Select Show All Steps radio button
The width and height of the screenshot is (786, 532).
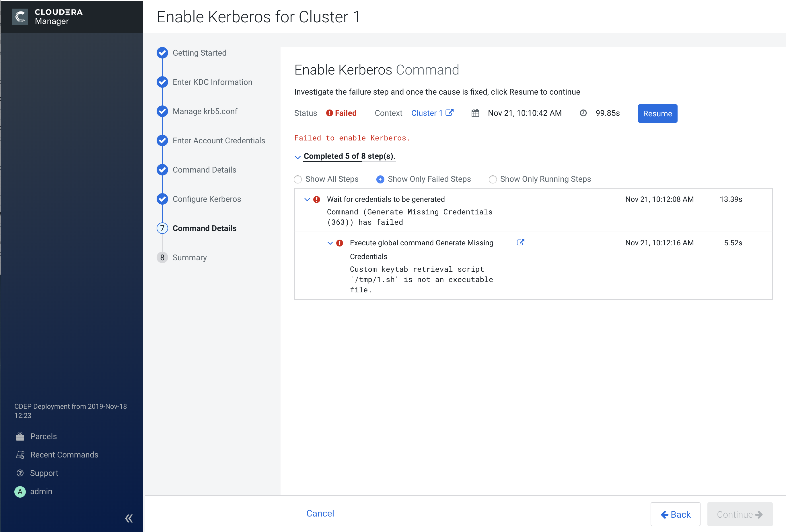298,179
